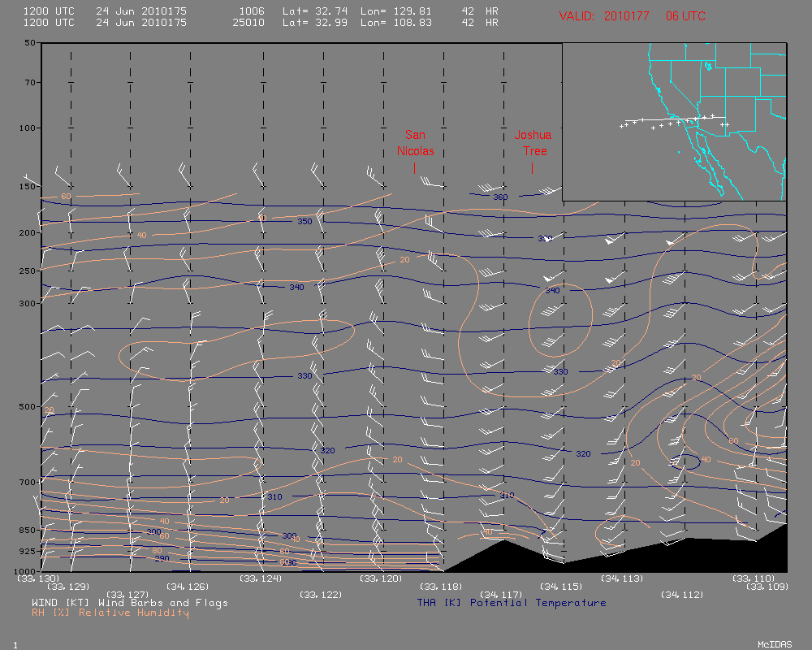Click the McIDAS label in the corner

point(775,644)
